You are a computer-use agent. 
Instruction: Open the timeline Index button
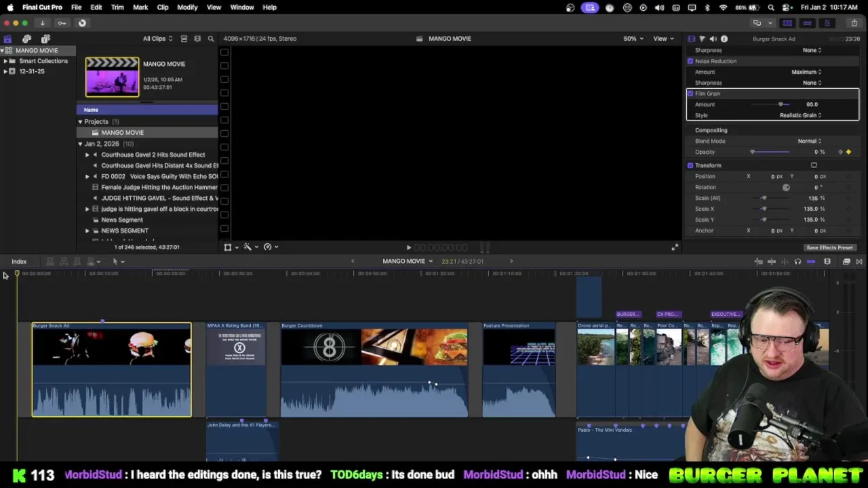point(19,262)
